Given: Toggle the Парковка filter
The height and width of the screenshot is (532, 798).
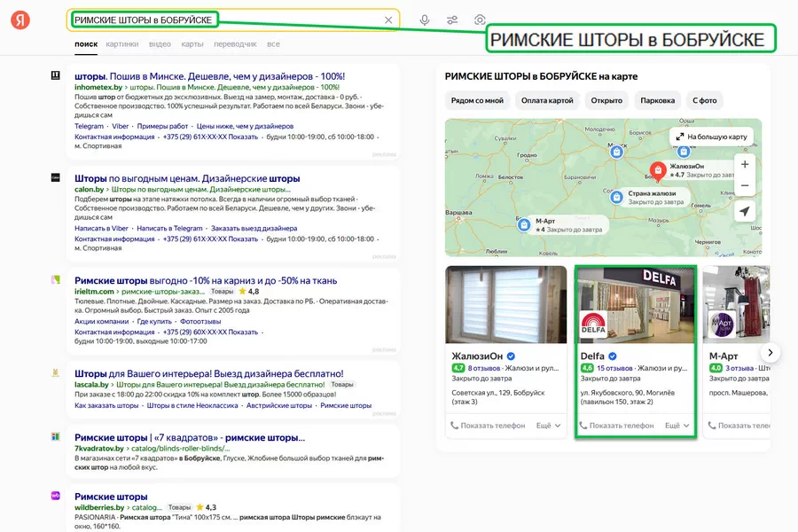Looking at the screenshot, I should (x=658, y=100).
